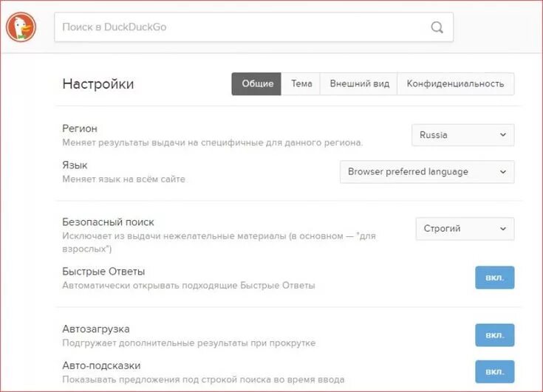The width and height of the screenshot is (543, 392).
Task: Open the Регион dropdown showing Russia
Action: coord(463,135)
